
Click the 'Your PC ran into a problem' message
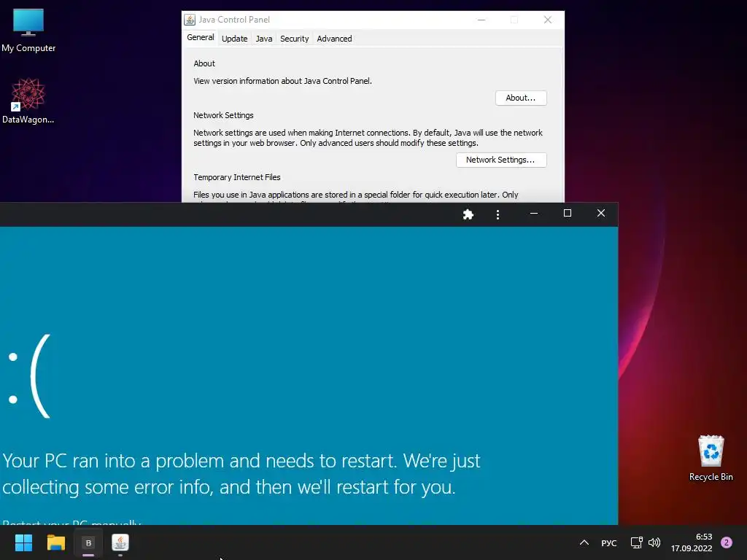(x=241, y=474)
